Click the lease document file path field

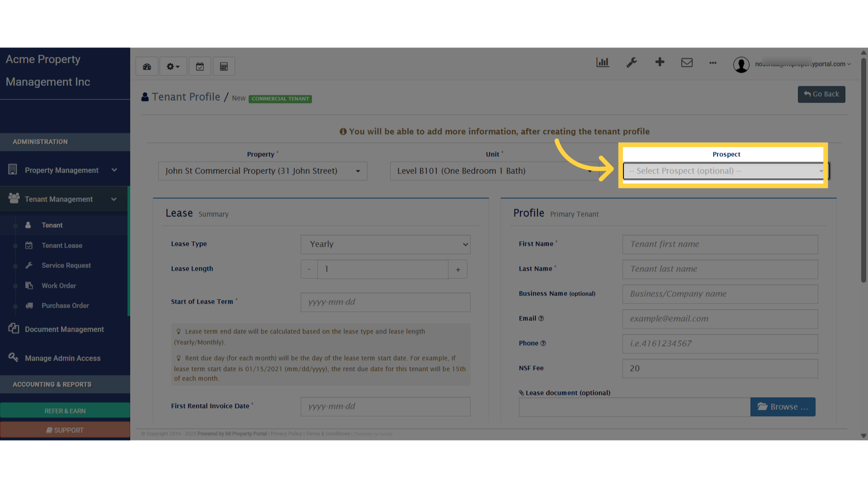click(x=635, y=407)
